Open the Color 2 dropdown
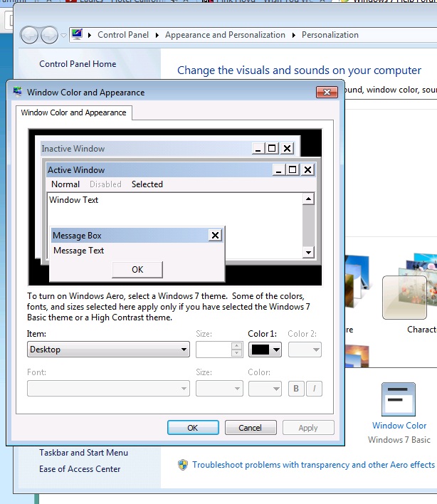437x504 pixels. click(305, 350)
